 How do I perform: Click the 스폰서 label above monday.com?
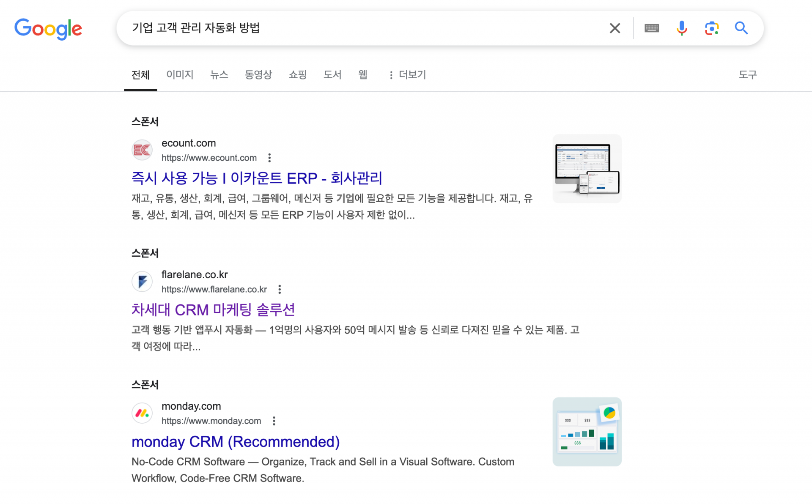145,385
